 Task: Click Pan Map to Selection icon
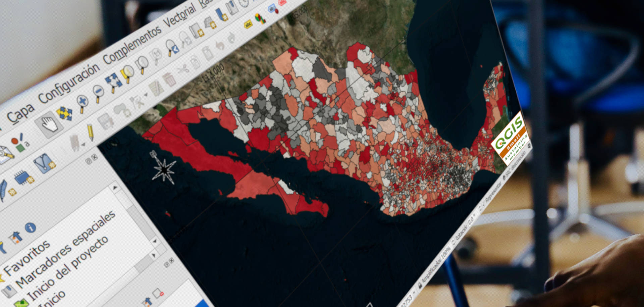coord(65,114)
